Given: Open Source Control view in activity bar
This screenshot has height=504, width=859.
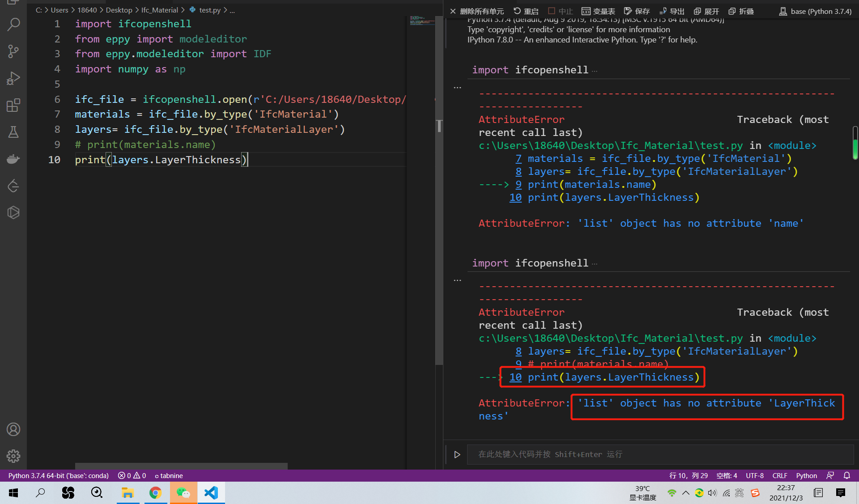Looking at the screenshot, I should 13,51.
